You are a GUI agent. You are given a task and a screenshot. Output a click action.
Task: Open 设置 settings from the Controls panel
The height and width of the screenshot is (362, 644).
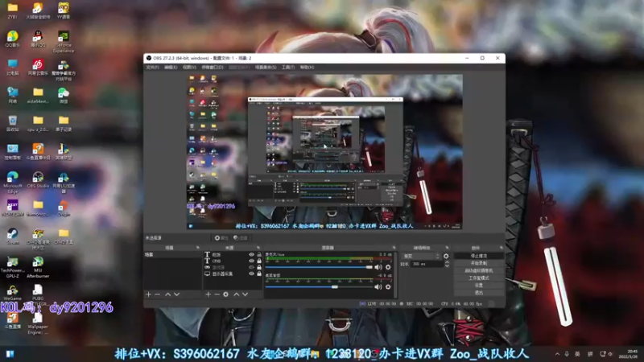(479, 286)
